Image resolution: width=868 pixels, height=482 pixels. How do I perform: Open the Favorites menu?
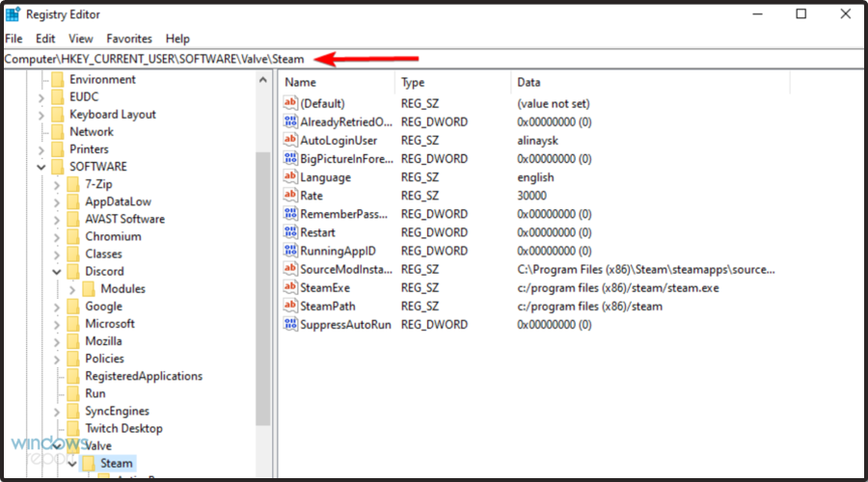(x=129, y=39)
